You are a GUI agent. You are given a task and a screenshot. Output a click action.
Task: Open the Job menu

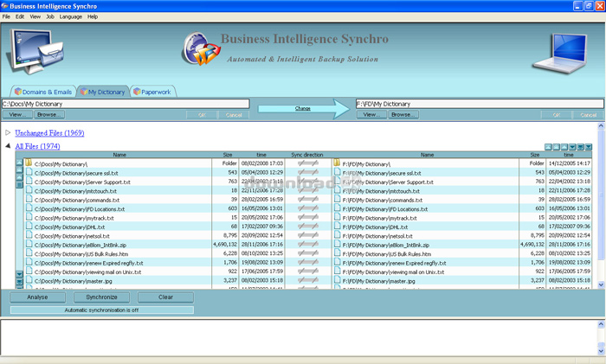(x=50, y=16)
